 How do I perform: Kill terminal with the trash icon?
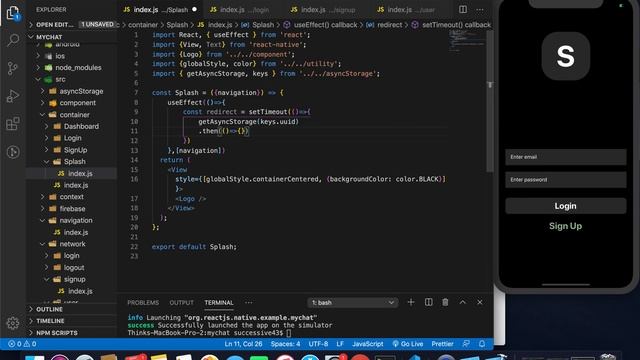click(x=445, y=302)
